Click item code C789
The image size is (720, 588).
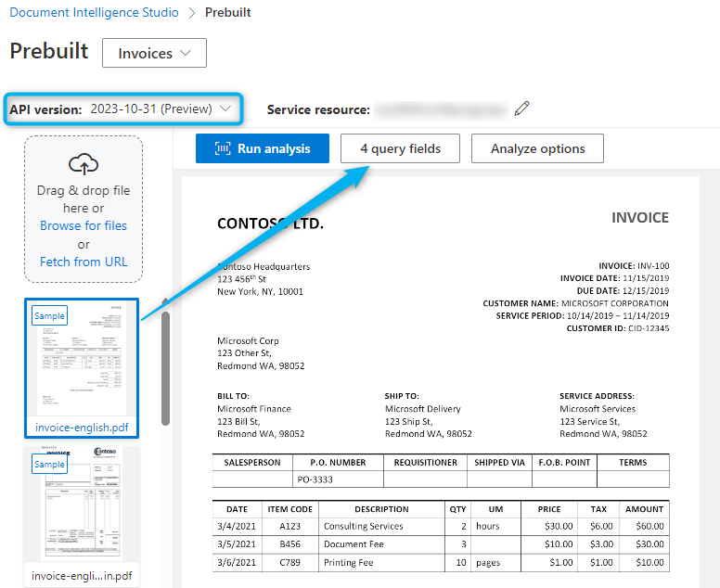click(289, 563)
